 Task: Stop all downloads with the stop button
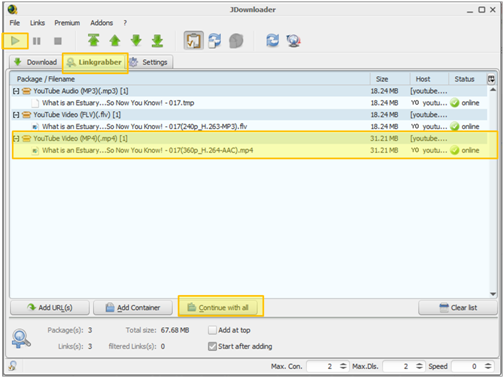[x=58, y=41]
